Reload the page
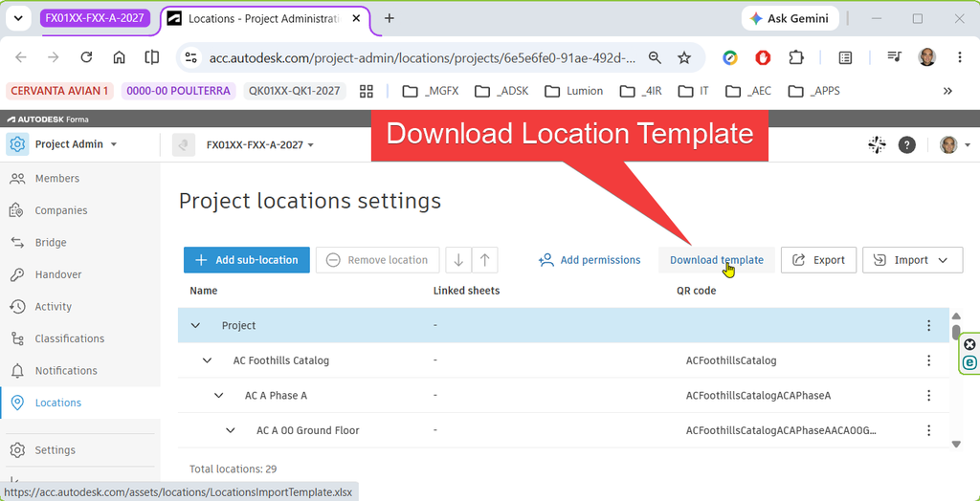The image size is (980, 501). point(87,57)
